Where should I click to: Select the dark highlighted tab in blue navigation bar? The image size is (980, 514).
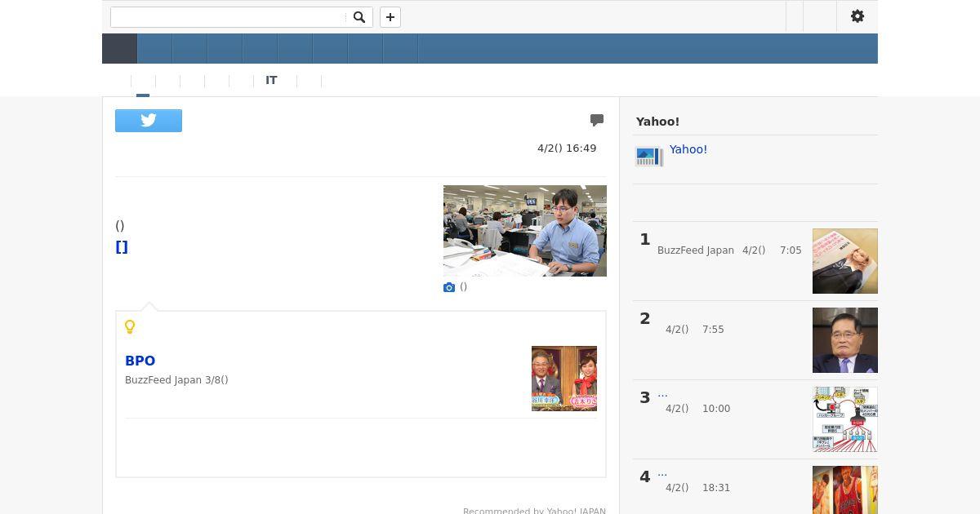point(119,49)
